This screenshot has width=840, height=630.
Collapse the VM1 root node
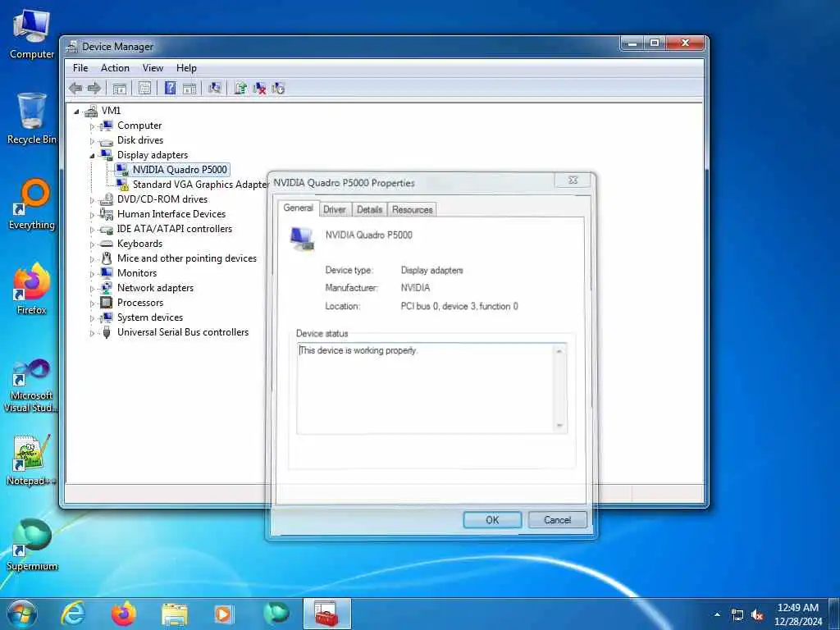76,112
